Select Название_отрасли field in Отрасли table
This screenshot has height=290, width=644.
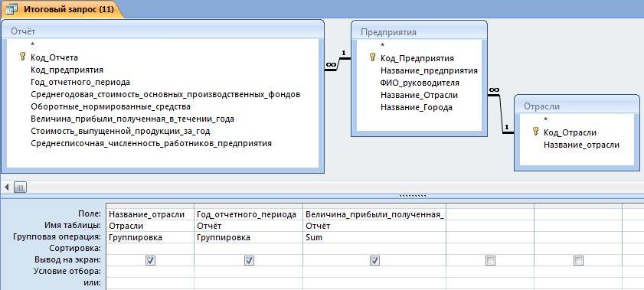[581, 145]
